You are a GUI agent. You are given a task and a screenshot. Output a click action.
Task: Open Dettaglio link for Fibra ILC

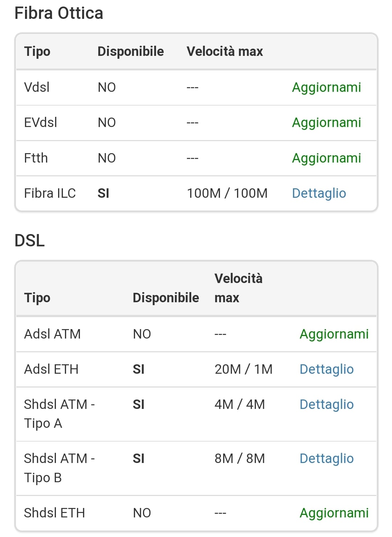tap(319, 193)
